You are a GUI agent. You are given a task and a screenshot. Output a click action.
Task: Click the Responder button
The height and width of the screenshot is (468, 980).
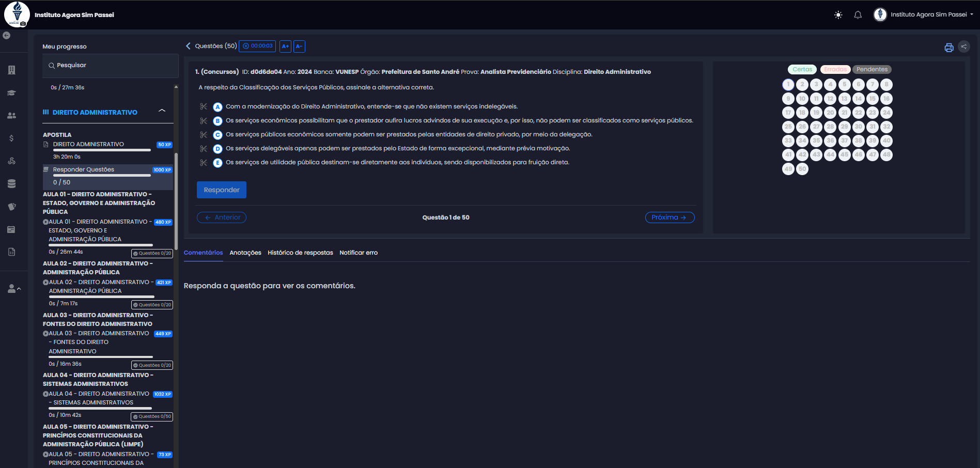tap(222, 190)
